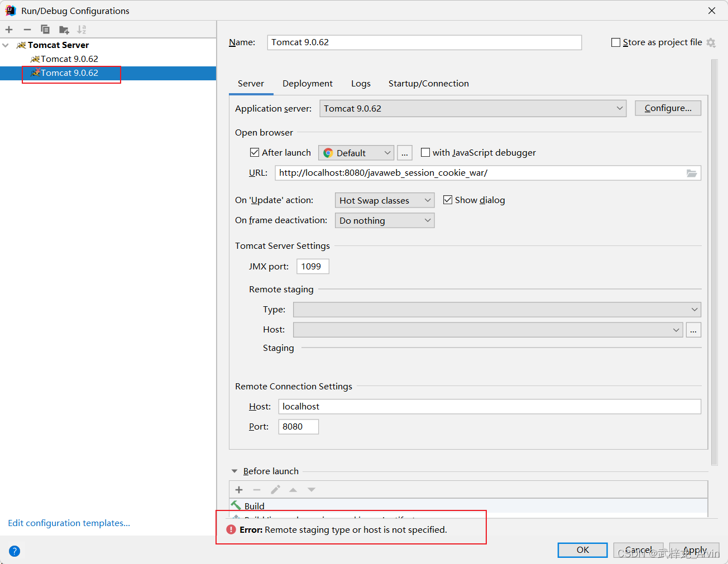The width and height of the screenshot is (728, 564).
Task: Confirm with the OK button
Action: (x=582, y=550)
